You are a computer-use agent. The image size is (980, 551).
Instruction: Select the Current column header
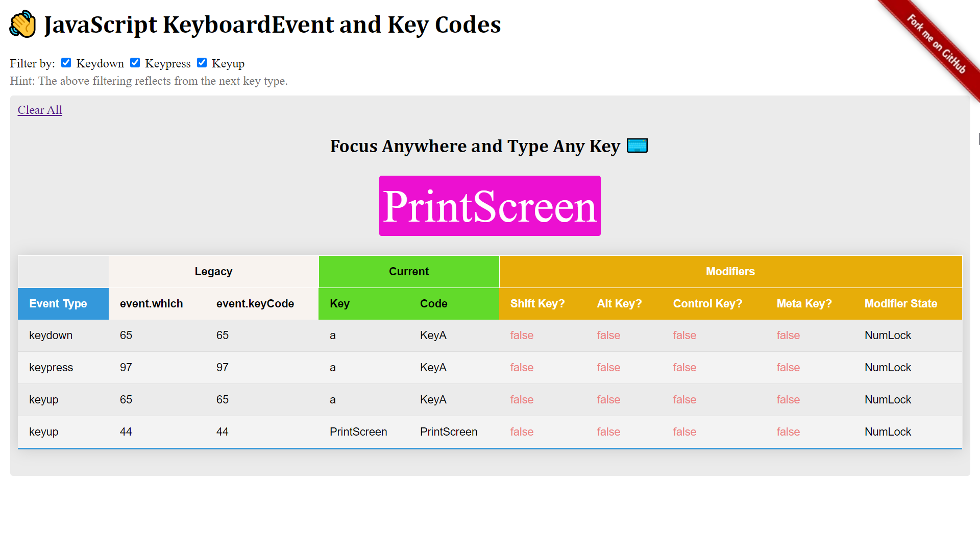(408, 271)
